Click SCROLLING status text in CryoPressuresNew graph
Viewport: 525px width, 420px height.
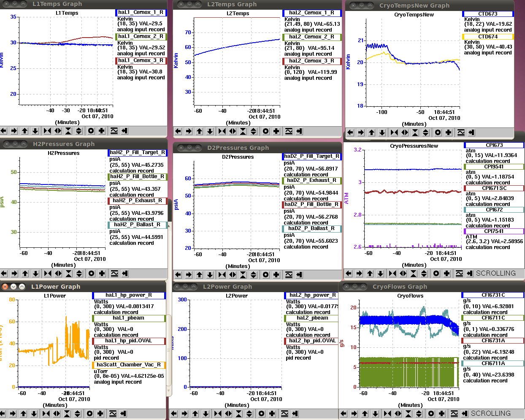[x=495, y=274]
